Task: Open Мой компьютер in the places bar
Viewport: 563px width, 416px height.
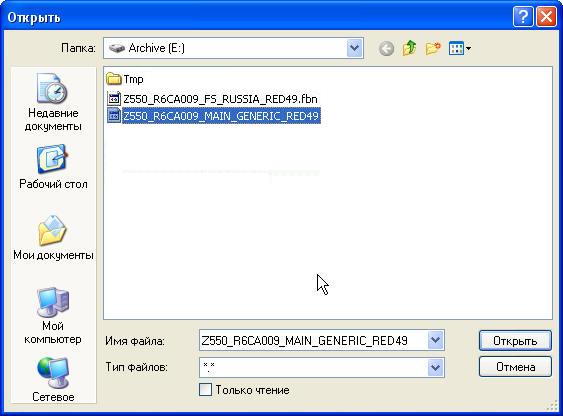Action: coord(53,316)
